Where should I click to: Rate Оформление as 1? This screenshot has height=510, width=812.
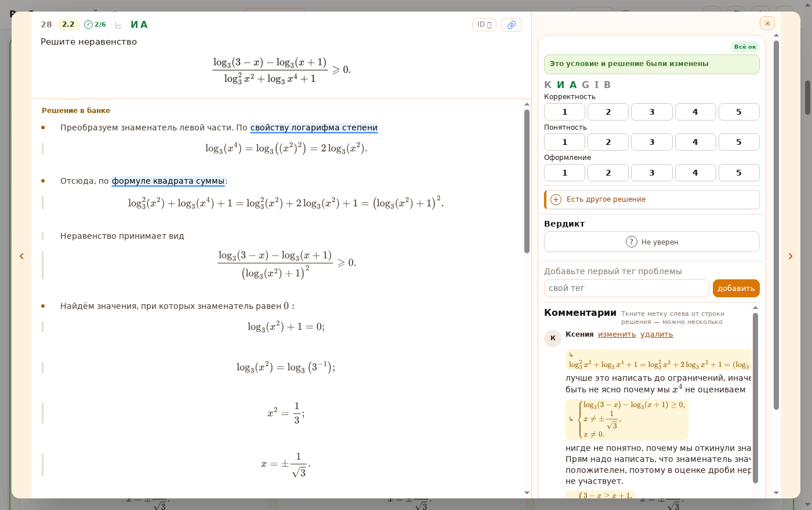[564, 173]
